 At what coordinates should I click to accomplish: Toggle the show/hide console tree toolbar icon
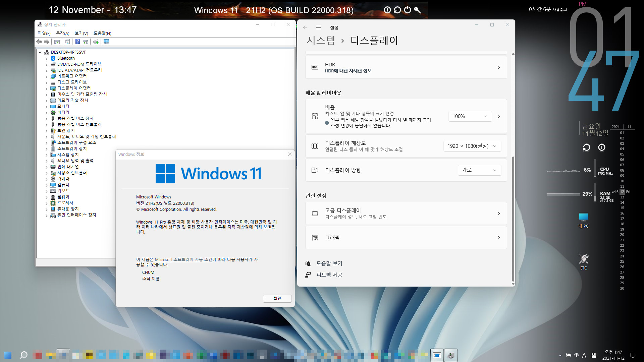coord(57,42)
